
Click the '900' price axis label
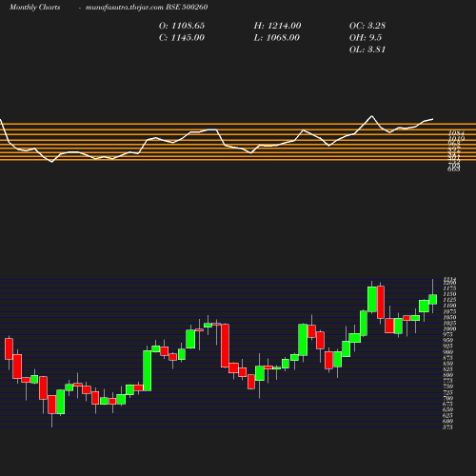coord(447,352)
